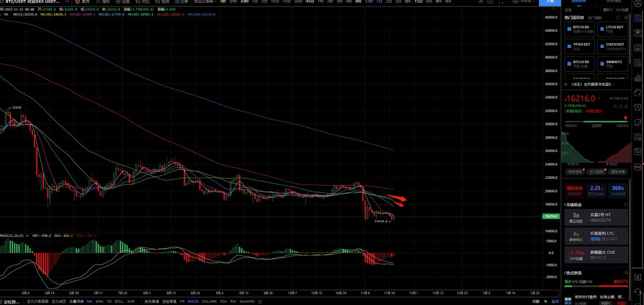644x305 pixels.
Task: Click the green 16216.0 price tag on axis
Action: tap(551, 216)
